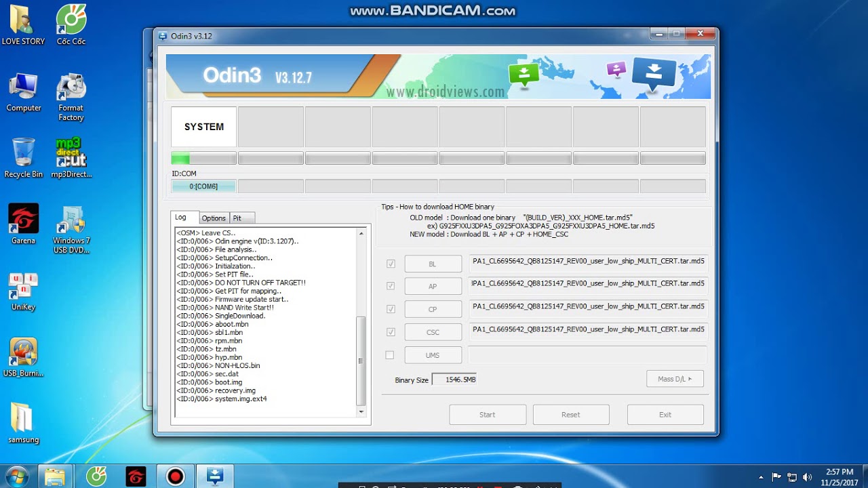The image size is (868, 488).
Task: Click the empty UMS path field
Action: click(587, 354)
